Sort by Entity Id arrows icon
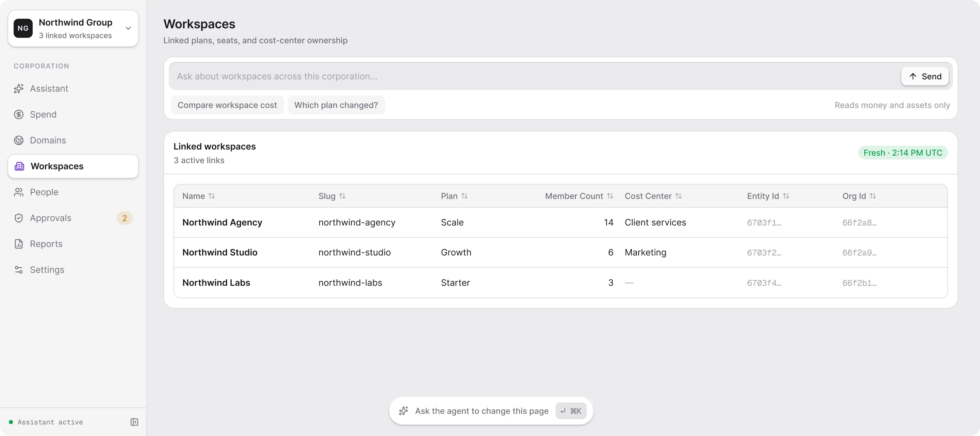Image resolution: width=980 pixels, height=436 pixels. tap(786, 196)
